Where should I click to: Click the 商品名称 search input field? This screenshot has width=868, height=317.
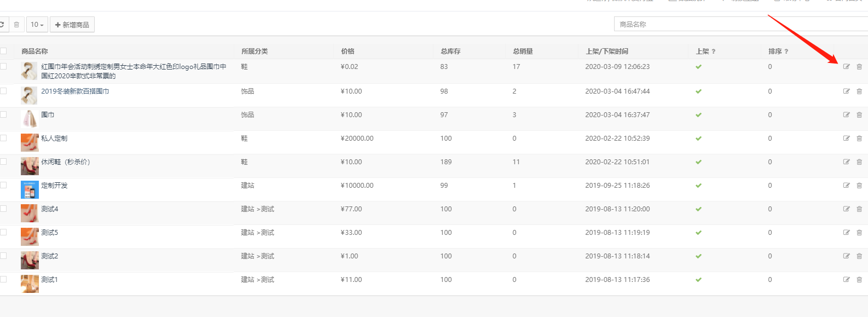tap(739, 24)
